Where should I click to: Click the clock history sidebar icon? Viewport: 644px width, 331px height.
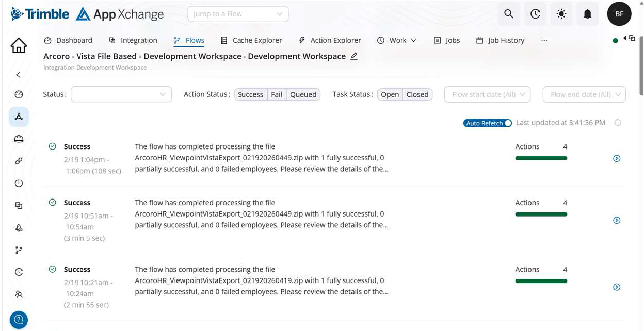(x=19, y=272)
